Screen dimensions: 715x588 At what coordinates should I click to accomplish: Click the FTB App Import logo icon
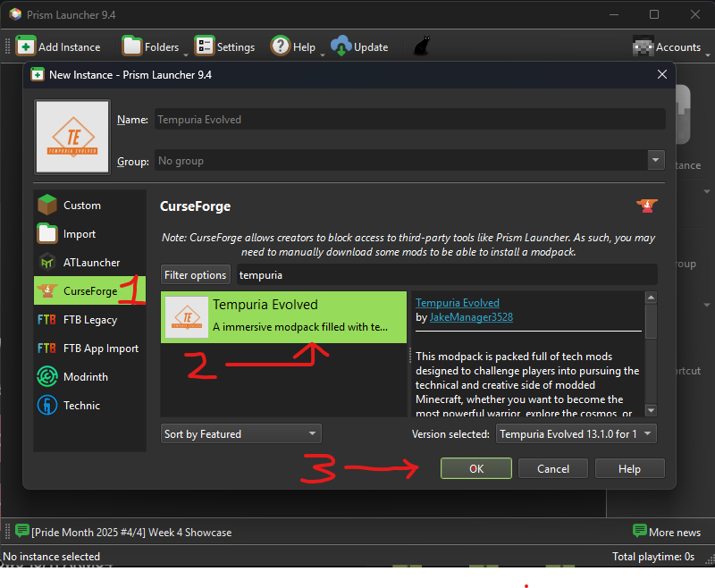pos(47,349)
